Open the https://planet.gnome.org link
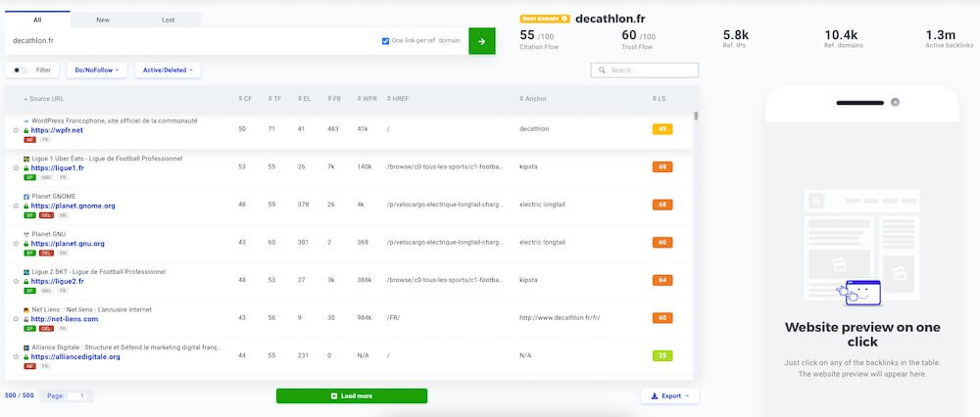The height and width of the screenshot is (417, 980). 73,206
